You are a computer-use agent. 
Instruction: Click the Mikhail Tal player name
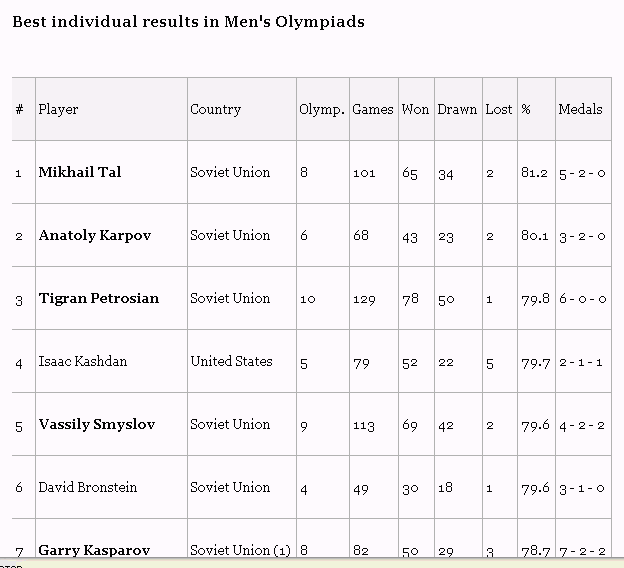80,172
